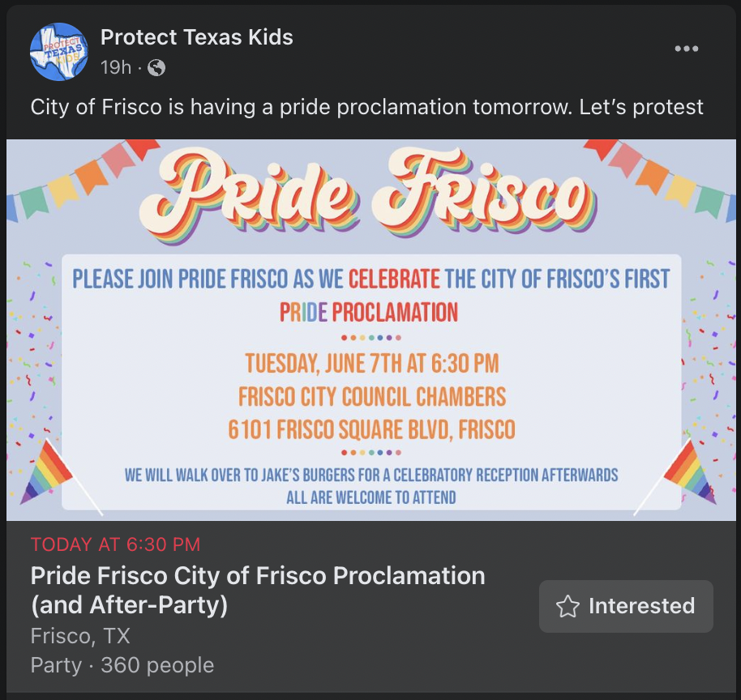This screenshot has height=700, width=741.
Task: Click the flyer's Tuesday, June 7th date line
Action: (x=371, y=364)
